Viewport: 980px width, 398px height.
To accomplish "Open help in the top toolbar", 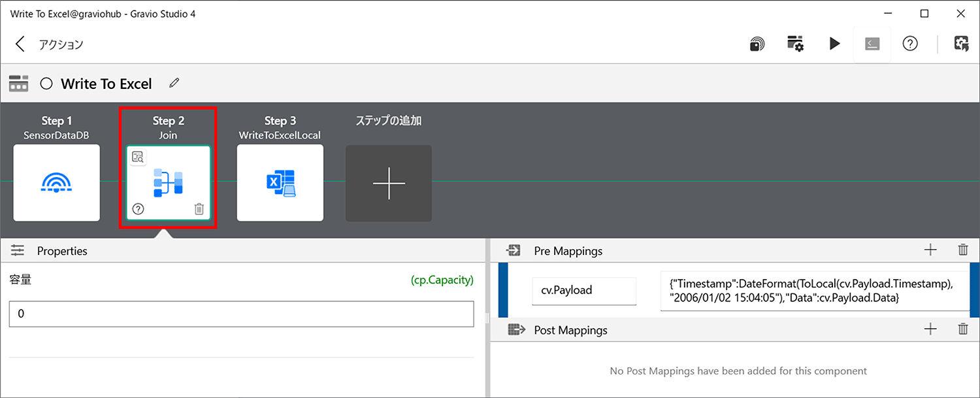I will pos(910,44).
